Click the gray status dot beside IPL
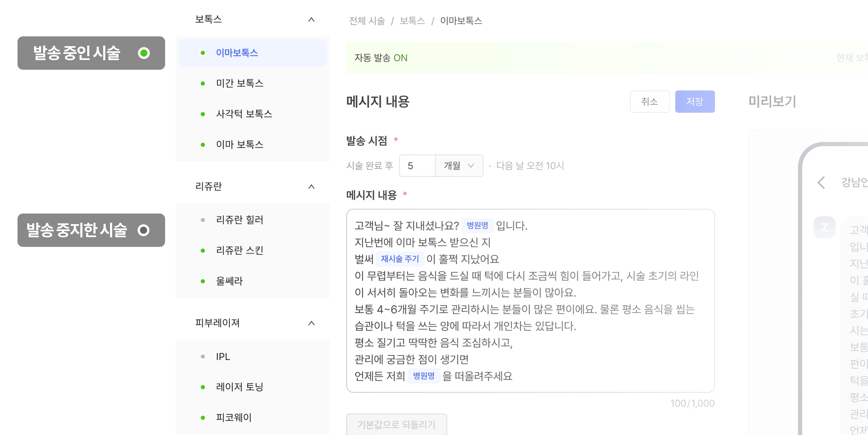 click(203, 357)
